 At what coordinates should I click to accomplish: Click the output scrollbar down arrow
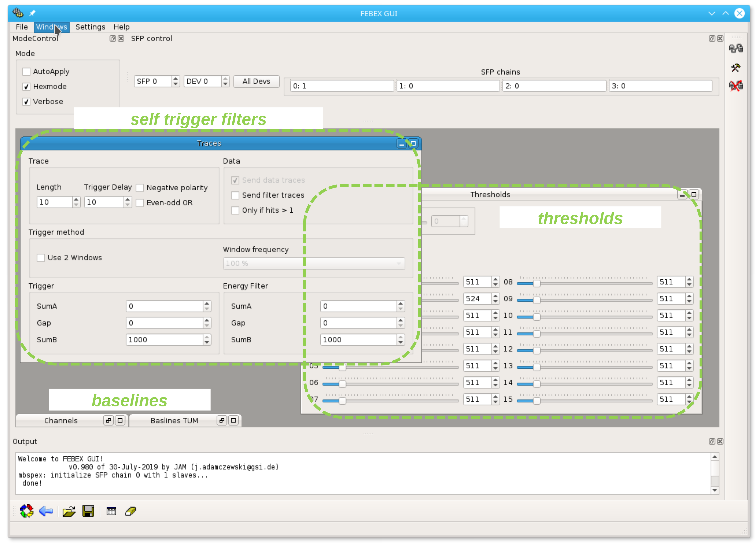[x=715, y=490]
